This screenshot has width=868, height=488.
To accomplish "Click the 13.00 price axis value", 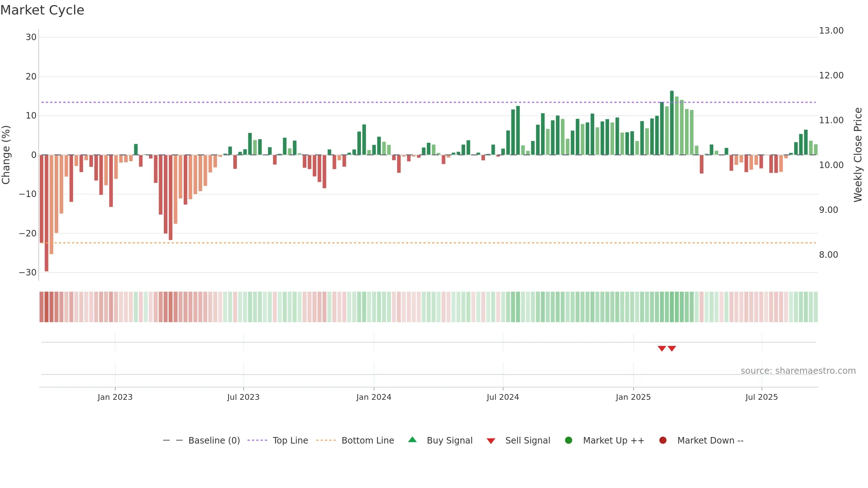I will (831, 31).
